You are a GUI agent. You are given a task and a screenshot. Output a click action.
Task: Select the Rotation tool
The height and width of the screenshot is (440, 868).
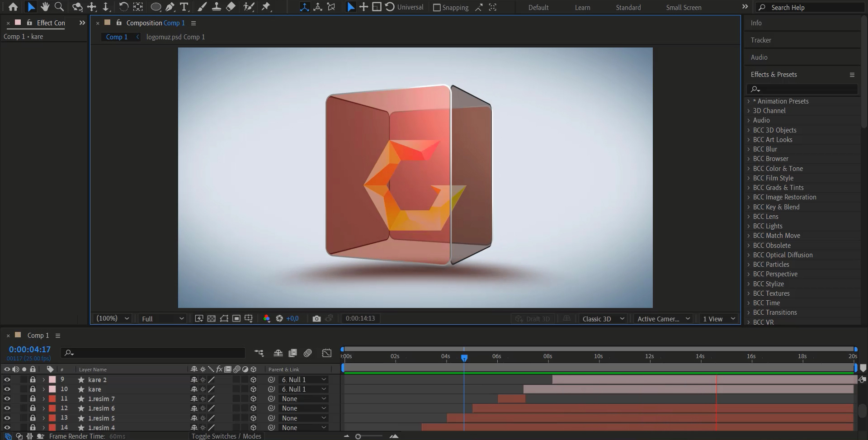pos(123,7)
